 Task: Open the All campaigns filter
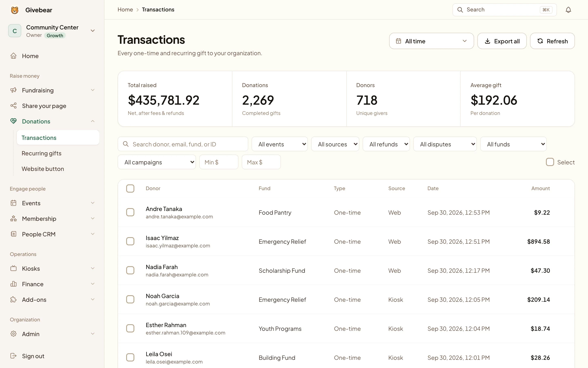point(157,162)
